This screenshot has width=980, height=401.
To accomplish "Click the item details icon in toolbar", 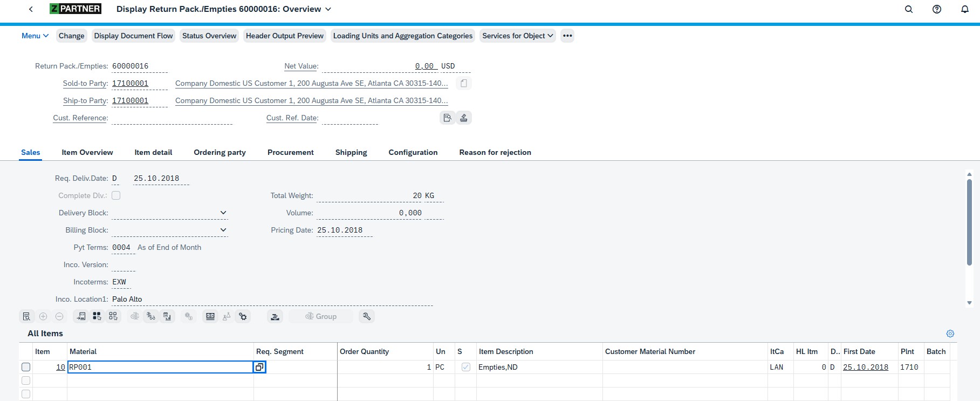I will [x=26, y=316].
